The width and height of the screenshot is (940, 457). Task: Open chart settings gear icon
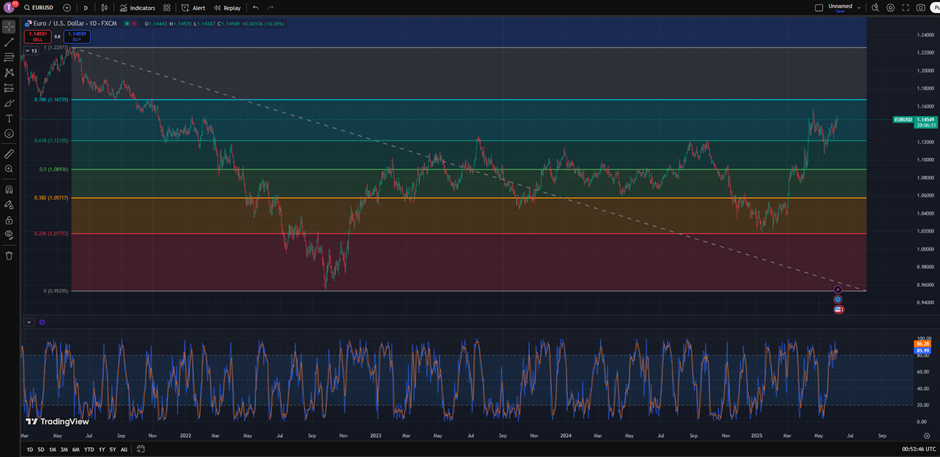(x=890, y=7)
